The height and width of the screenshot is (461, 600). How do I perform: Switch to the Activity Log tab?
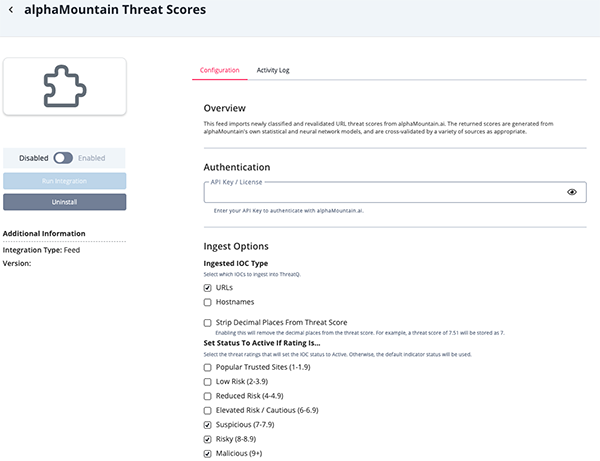coord(273,70)
